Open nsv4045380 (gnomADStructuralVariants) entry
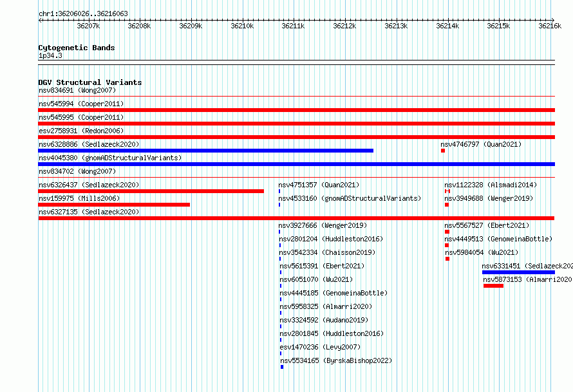This screenshot has height=392, width=573. pos(110,158)
